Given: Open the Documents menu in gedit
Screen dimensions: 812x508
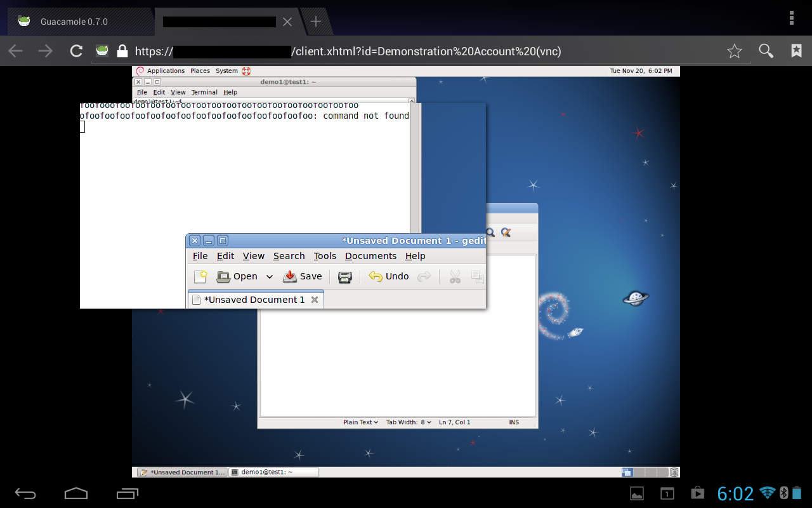Looking at the screenshot, I should pyautogui.click(x=370, y=256).
